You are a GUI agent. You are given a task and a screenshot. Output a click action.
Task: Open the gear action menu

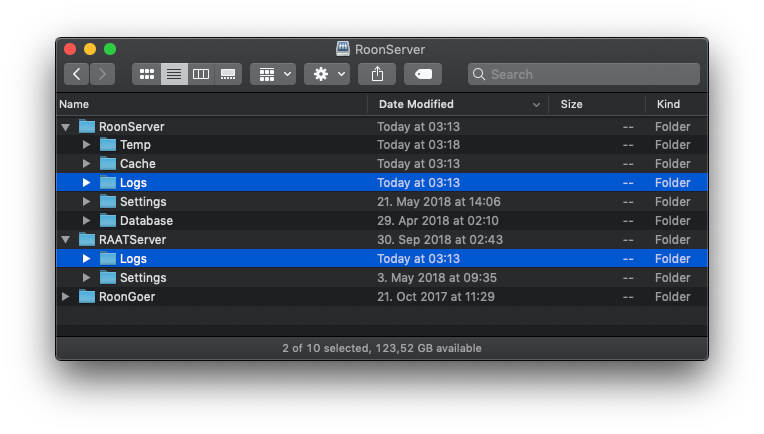tap(327, 74)
